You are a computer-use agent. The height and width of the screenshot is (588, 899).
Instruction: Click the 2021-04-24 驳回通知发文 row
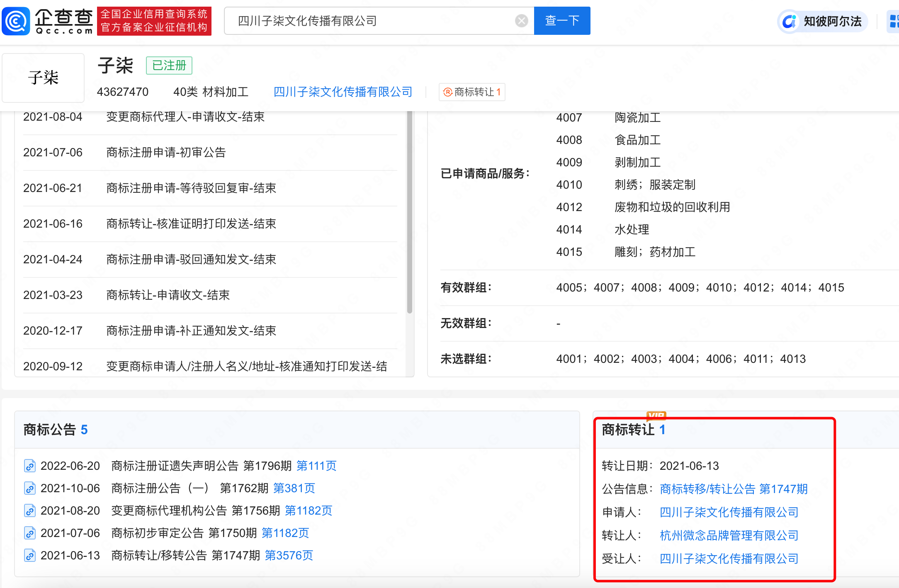210,260
